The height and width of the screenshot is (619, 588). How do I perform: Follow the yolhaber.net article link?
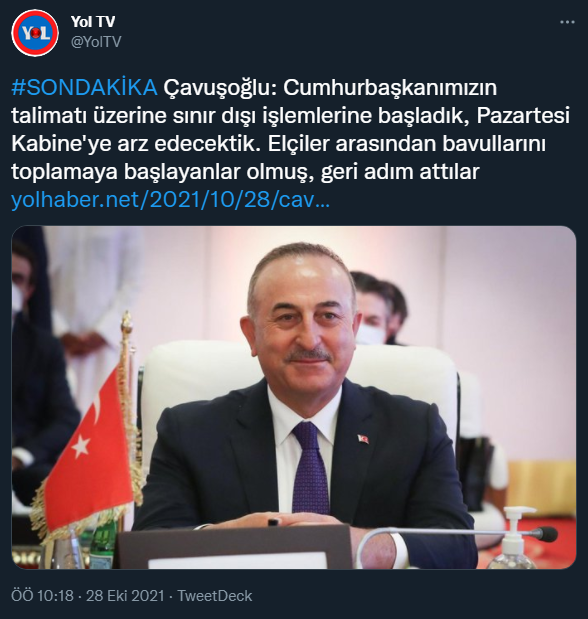[170, 200]
